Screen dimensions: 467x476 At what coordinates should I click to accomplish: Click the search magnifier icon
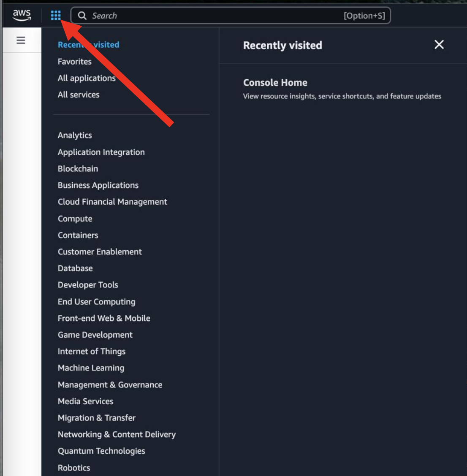pos(82,16)
